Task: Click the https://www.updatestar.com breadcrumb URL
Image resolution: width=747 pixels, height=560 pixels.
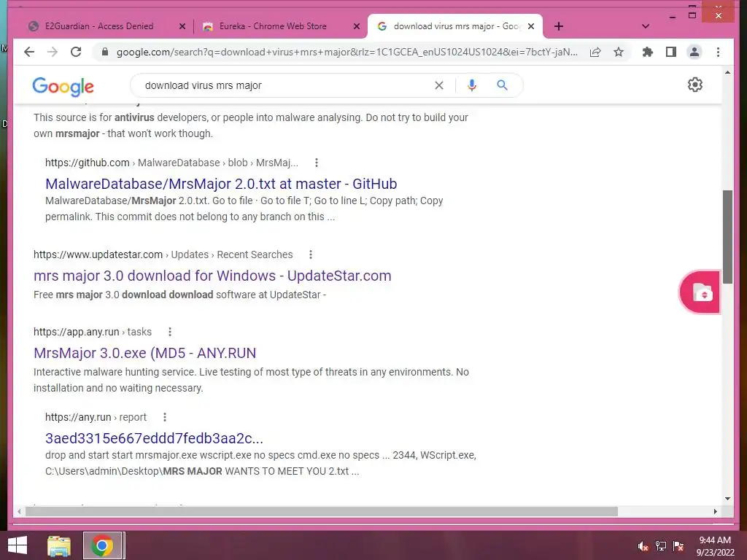Action: [163, 254]
